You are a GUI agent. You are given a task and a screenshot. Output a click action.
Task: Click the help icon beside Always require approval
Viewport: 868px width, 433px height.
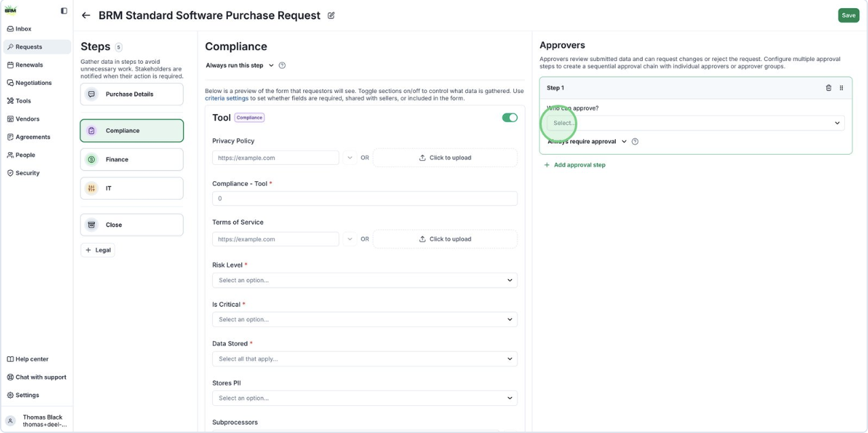pyautogui.click(x=635, y=142)
